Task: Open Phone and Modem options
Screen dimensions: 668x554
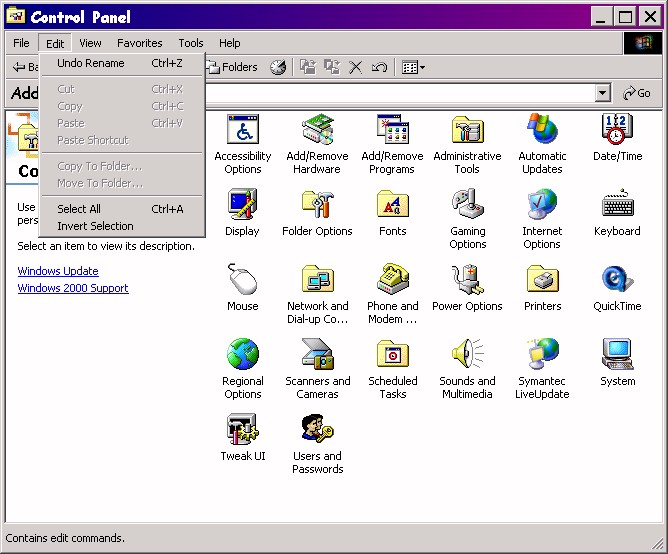Action: (x=392, y=294)
